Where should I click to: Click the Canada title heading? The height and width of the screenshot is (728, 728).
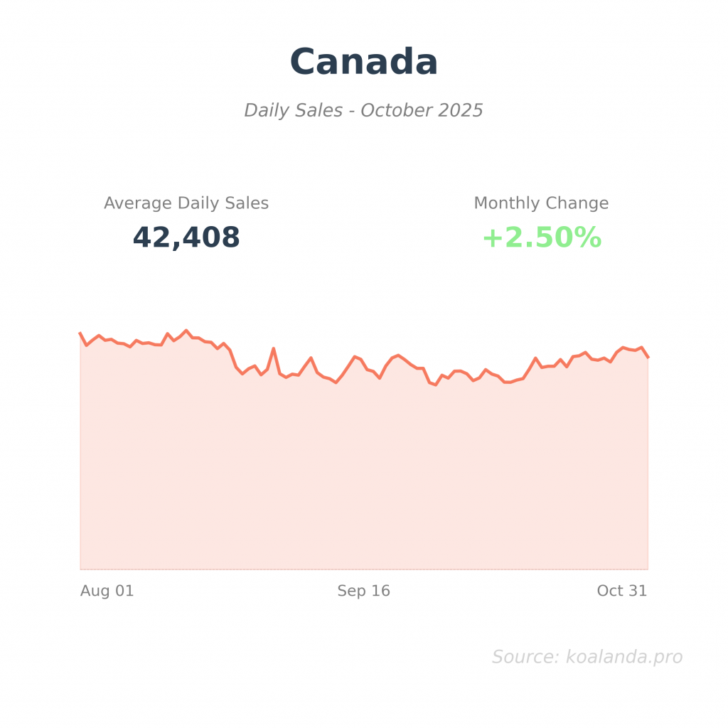[x=363, y=62]
